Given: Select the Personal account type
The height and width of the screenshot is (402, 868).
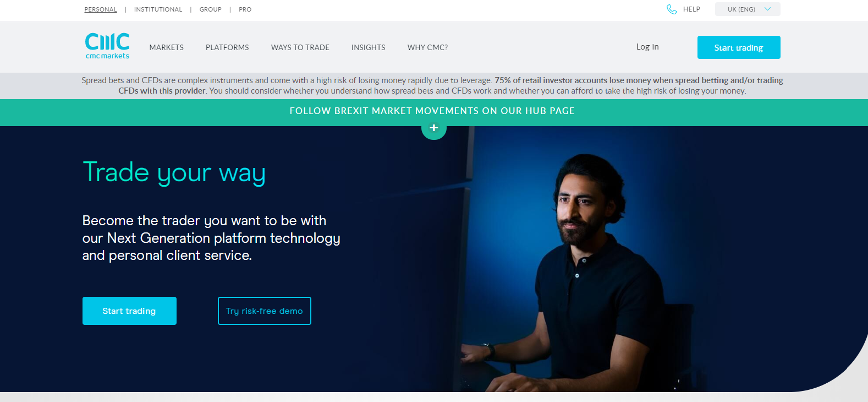Looking at the screenshot, I should [x=101, y=9].
